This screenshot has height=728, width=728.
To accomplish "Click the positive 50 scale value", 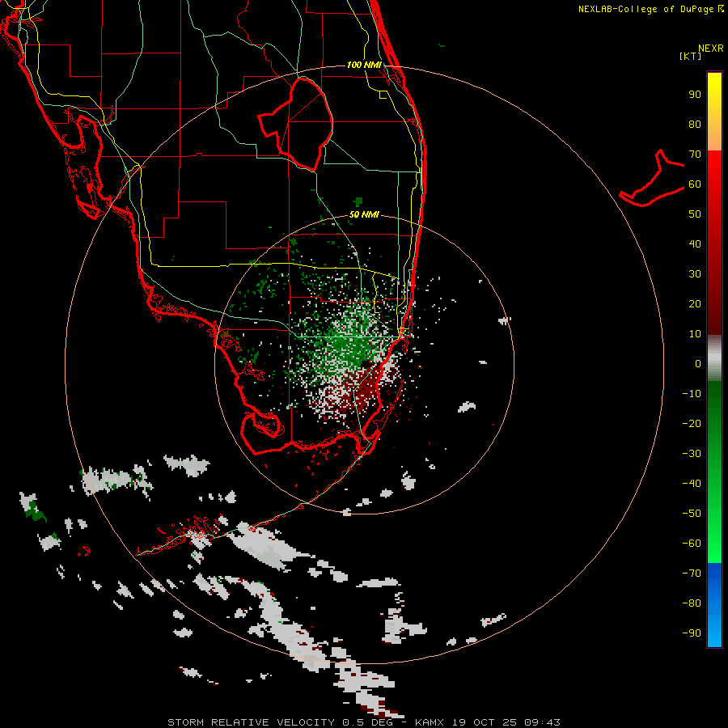I will 695,214.
